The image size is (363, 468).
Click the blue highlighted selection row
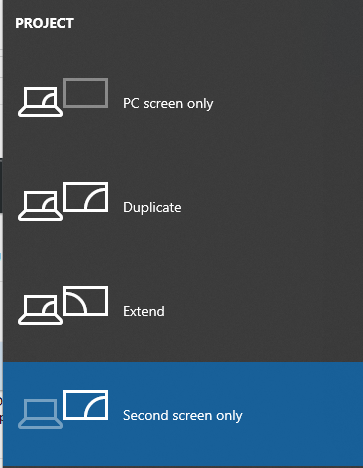[183, 414]
